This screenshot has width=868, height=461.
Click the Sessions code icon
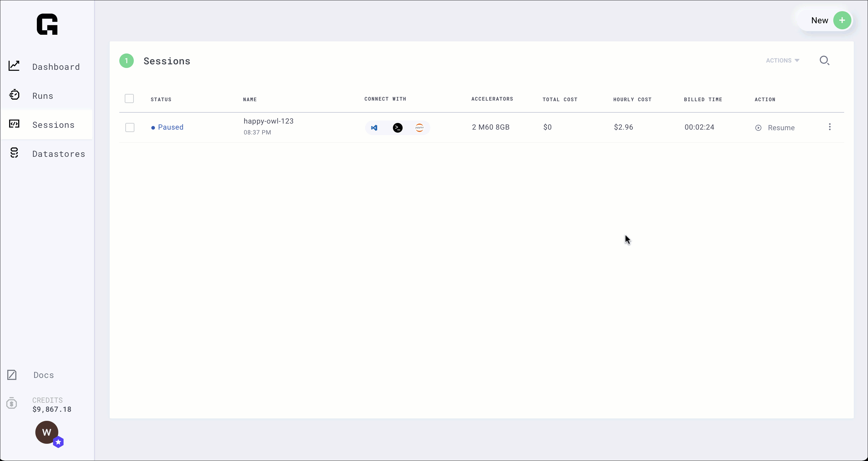pyautogui.click(x=14, y=124)
